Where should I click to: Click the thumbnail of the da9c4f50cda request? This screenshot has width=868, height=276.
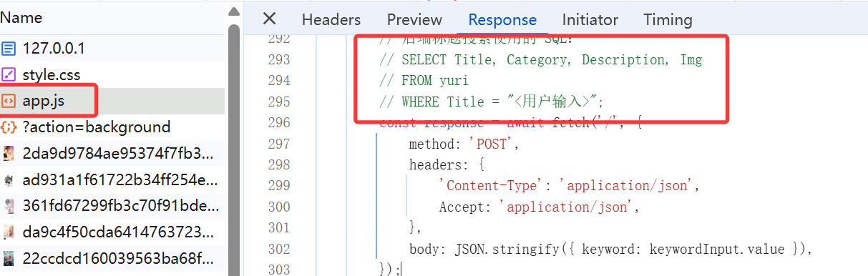(x=9, y=232)
